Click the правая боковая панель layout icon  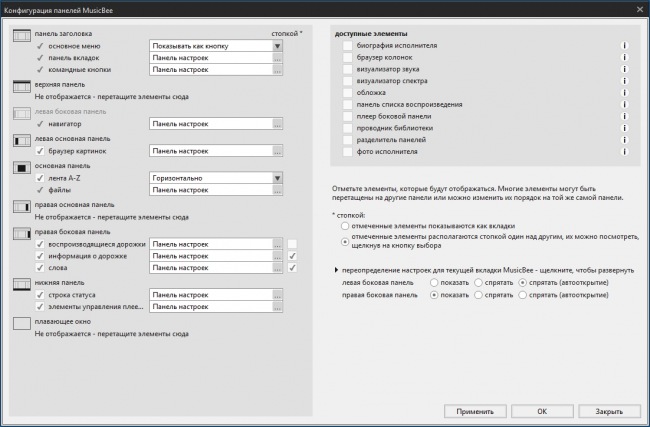coord(22,234)
